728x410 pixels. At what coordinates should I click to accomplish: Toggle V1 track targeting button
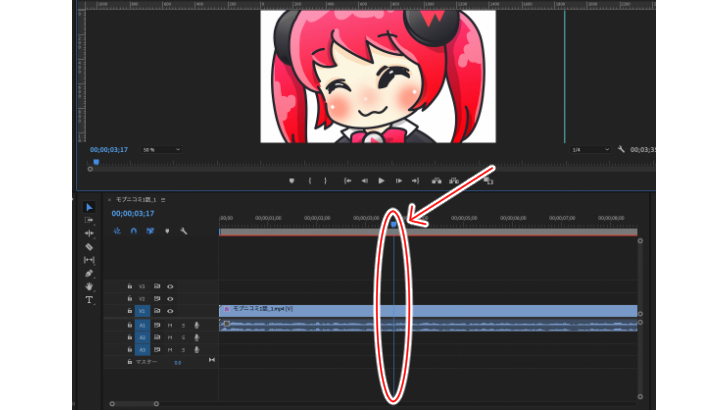142,311
